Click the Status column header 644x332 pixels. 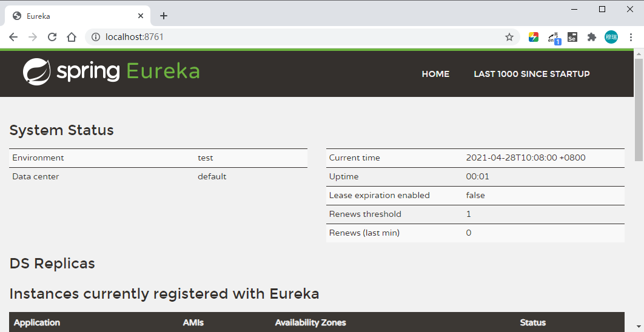click(532, 322)
